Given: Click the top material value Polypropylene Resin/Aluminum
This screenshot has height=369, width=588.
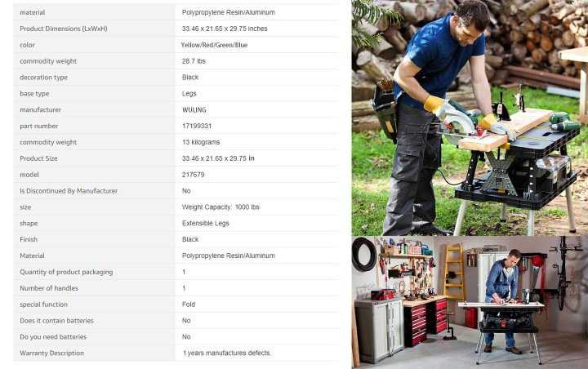Looking at the screenshot, I should 229,12.
